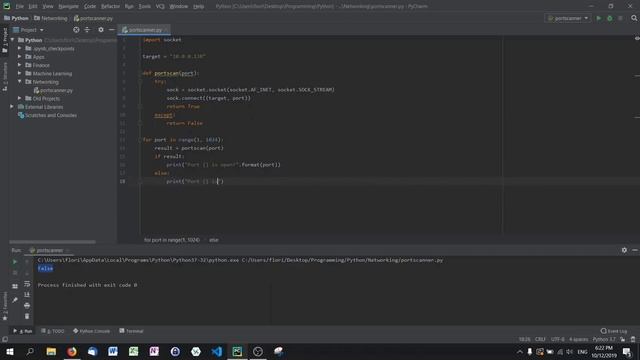Open Project panel settings gear

[101, 30]
